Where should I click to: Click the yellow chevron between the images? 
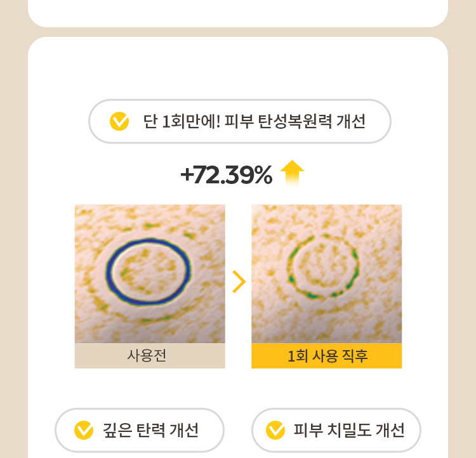239,282
